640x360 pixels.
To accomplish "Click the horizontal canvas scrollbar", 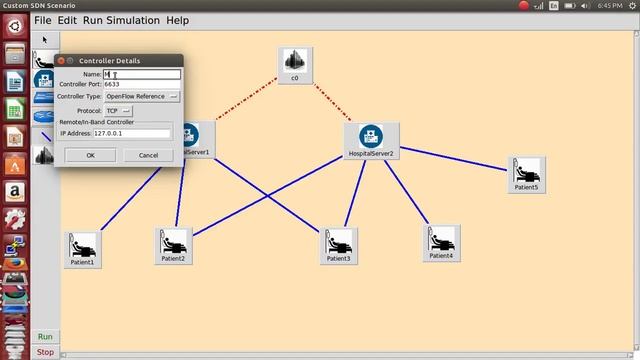I will click(x=347, y=355).
